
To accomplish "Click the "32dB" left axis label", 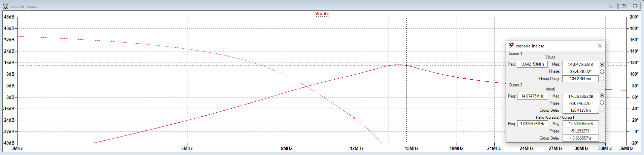I will [x=9, y=40].
